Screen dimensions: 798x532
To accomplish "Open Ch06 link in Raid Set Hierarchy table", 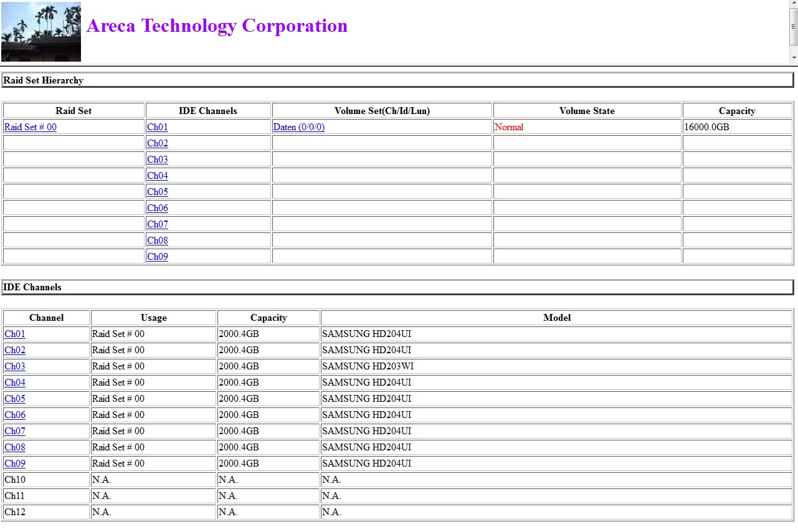I will 158,208.
